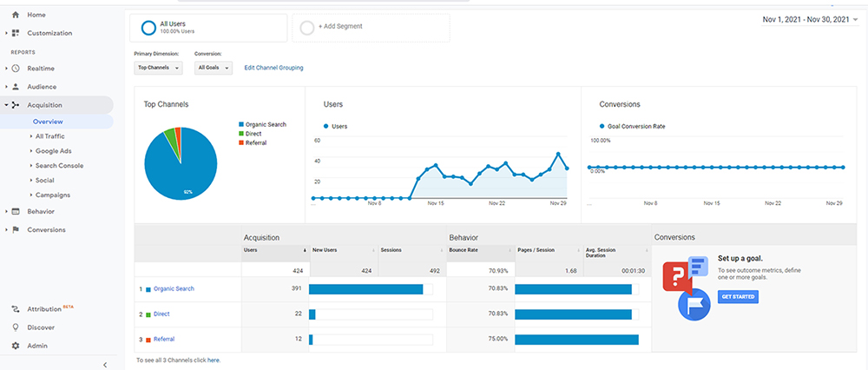Open Campaigns submenu

(x=53, y=195)
